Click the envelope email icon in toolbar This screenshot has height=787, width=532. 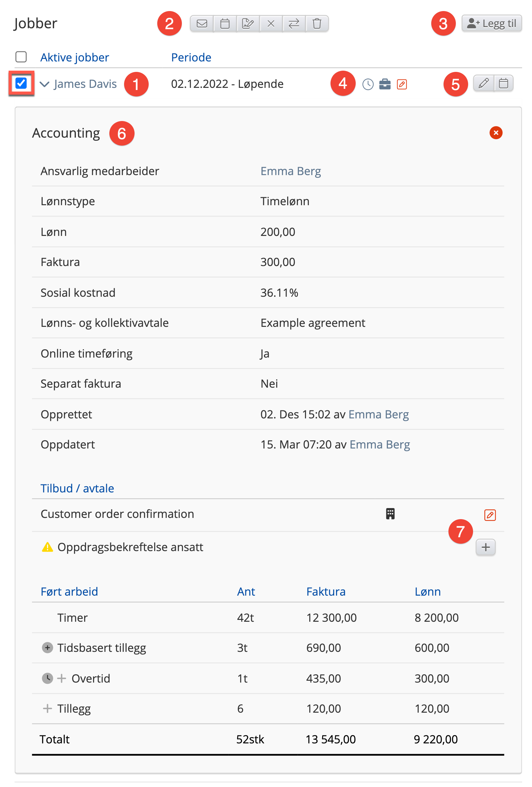tap(202, 24)
